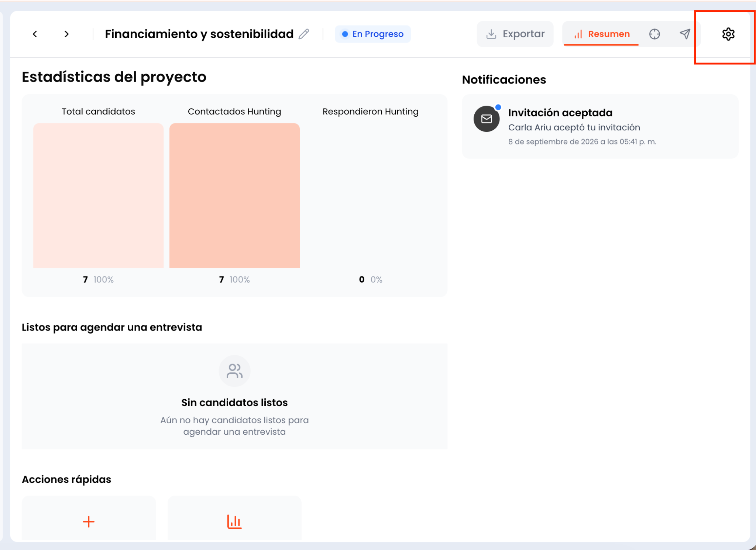Click the bar chart quick action card
The height and width of the screenshot is (550, 756).
(x=234, y=518)
